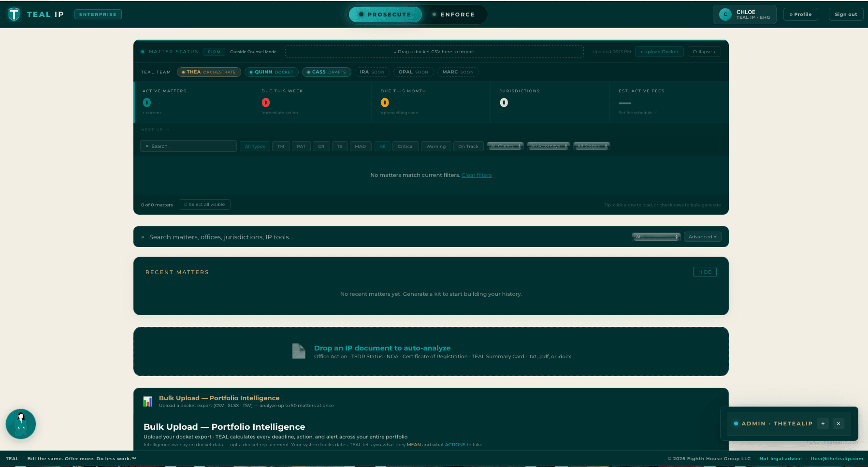The height and width of the screenshot is (467, 868).
Task: Filter matters by TS type
Action: [340, 146]
